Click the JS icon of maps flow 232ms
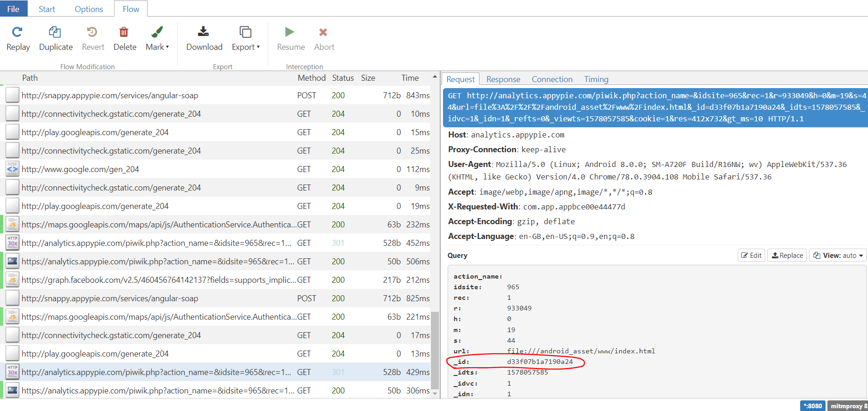Screen dimensions: 868x411 [12, 224]
